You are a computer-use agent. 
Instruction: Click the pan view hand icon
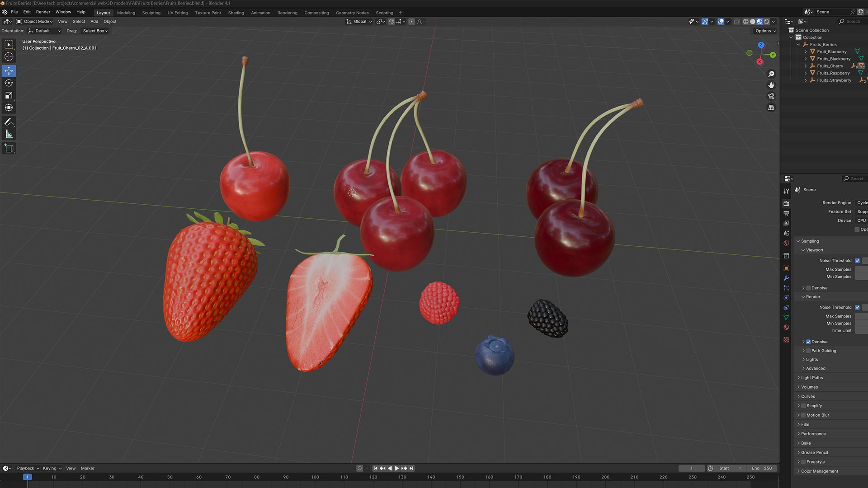click(x=771, y=85)
